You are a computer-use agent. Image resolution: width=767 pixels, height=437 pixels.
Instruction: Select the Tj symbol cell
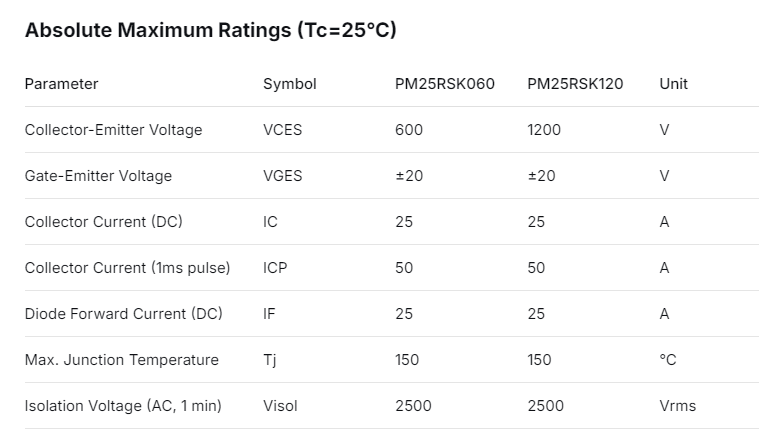(x=269, y=360)
